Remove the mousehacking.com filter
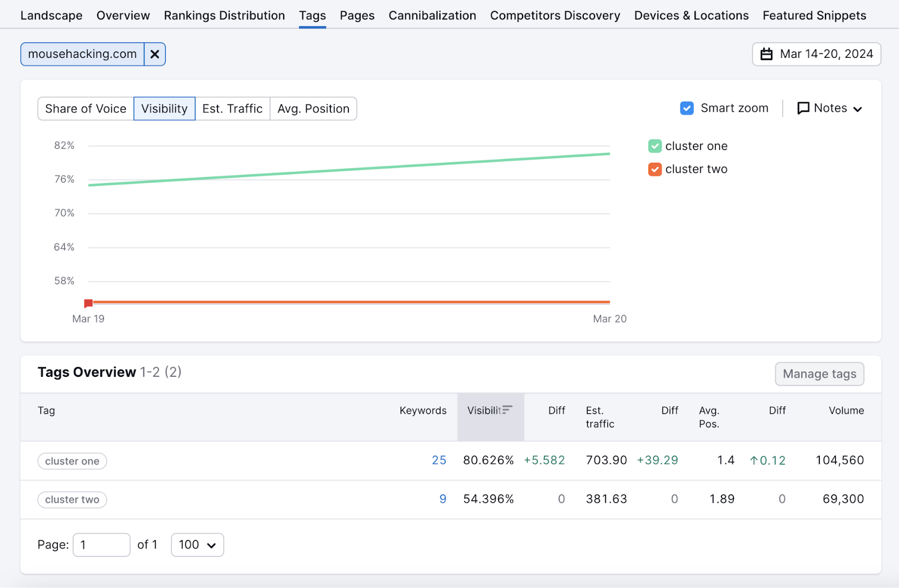The width and height of the screenshot is (899, 588). coord(155,54)
